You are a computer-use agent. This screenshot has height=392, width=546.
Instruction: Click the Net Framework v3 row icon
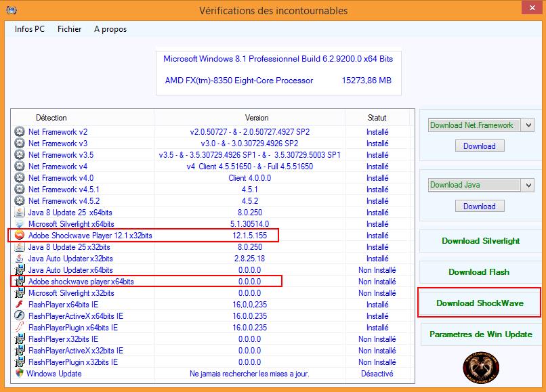[x=20, y=143]
